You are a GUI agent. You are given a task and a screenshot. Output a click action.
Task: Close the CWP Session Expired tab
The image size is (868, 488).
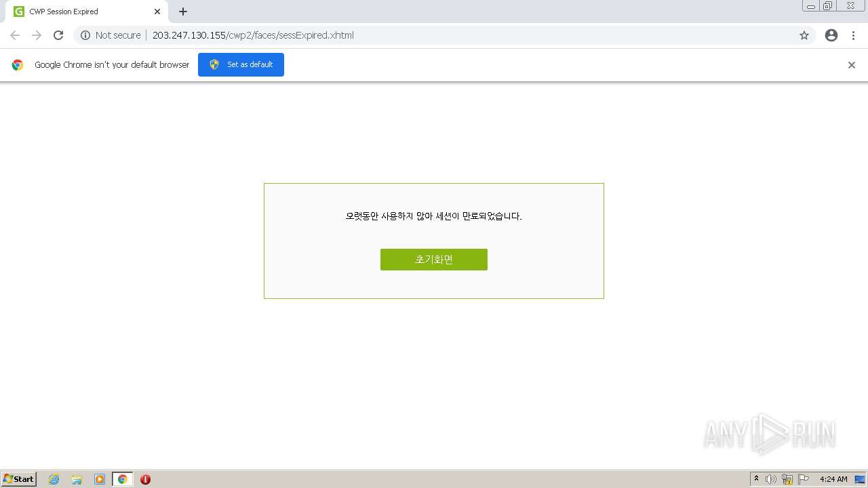pos(157,12)
